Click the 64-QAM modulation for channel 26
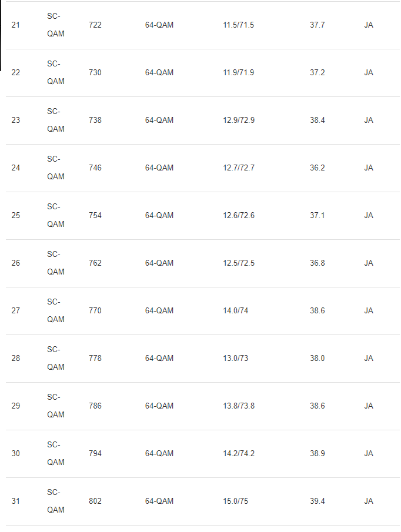Image resolution: width=401 pixels, height=532 pixels. point(159,263)
